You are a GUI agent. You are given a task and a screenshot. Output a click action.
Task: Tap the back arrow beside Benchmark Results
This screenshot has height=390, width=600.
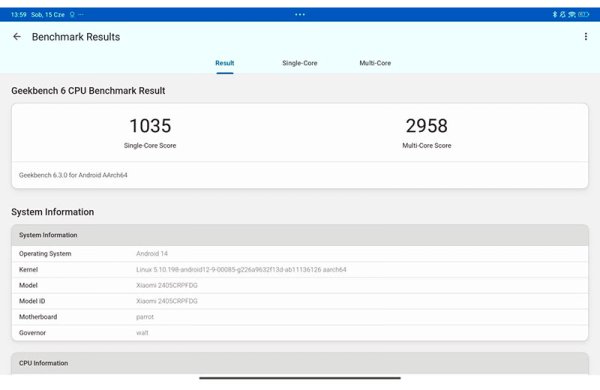point(17,37)
